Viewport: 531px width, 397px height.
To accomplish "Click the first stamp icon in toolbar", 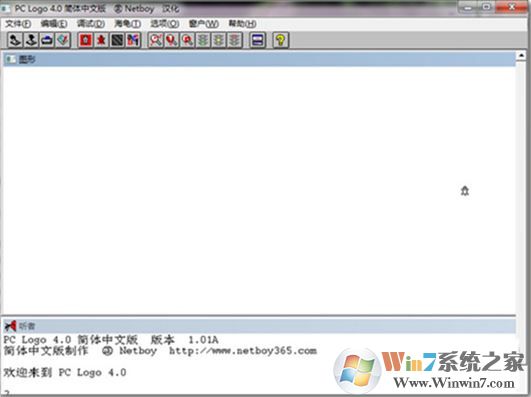I will (x=15, y=40).
